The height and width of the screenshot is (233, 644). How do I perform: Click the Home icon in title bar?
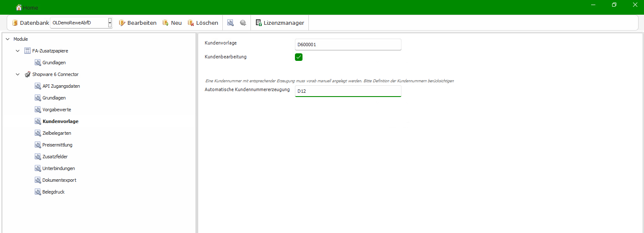tap(19, 8)
